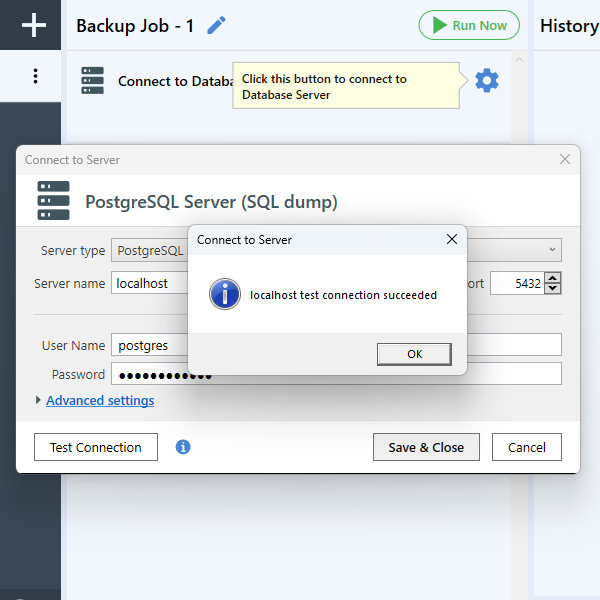Click the 'Backup Job - 1' title text

tap(135, 26)
